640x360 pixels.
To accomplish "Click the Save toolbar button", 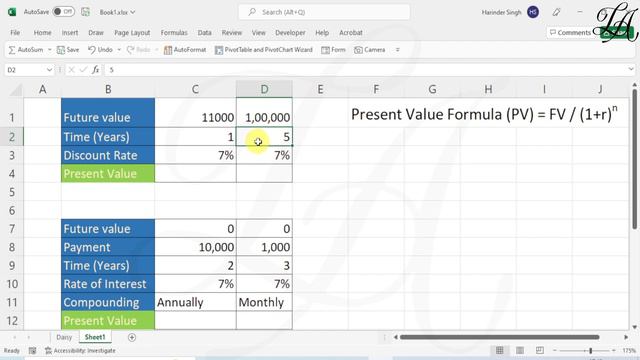I will tap(68, 50).
